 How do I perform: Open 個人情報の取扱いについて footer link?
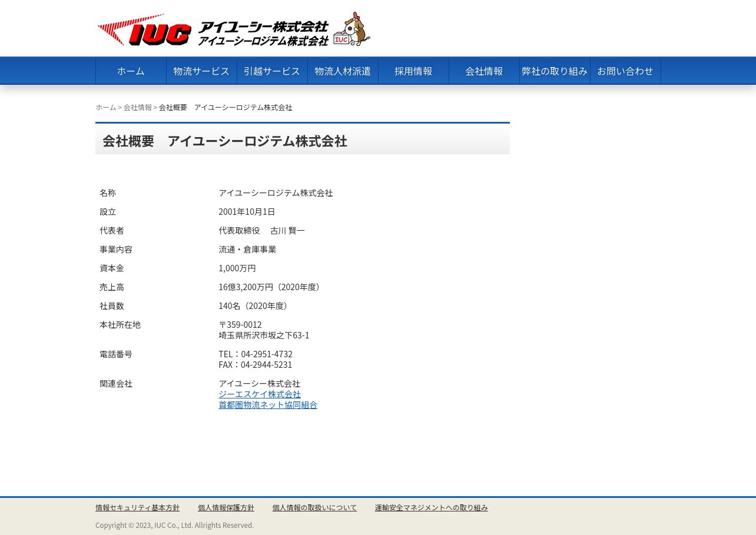[314, 508]
